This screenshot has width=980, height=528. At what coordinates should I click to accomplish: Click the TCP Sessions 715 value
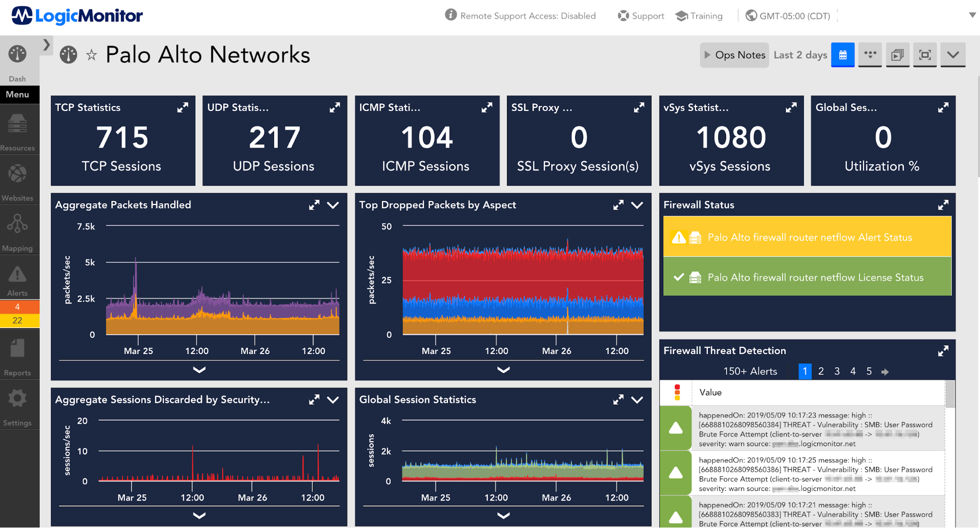point(122,137)
